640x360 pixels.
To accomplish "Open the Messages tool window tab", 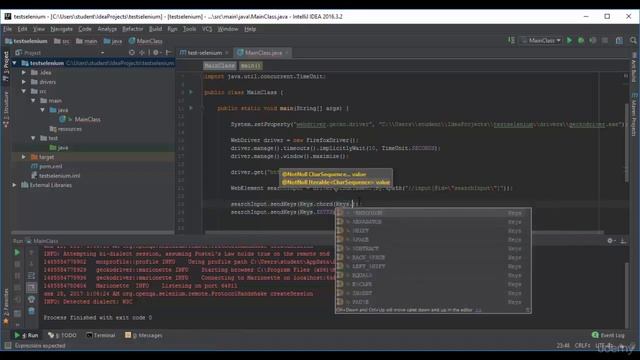I will click(144, 335).
